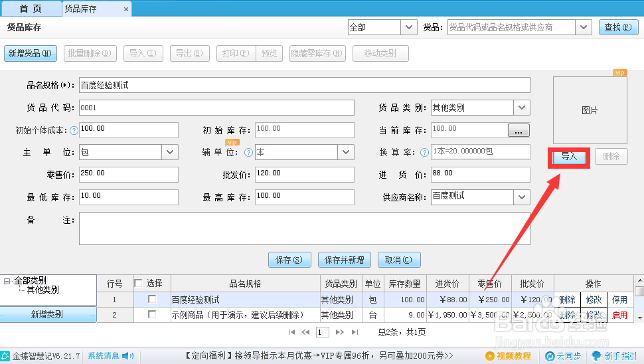Click the 导出 button
This screenshot has width=644, height=364.
pyautogui.click(x=189, y=53)
